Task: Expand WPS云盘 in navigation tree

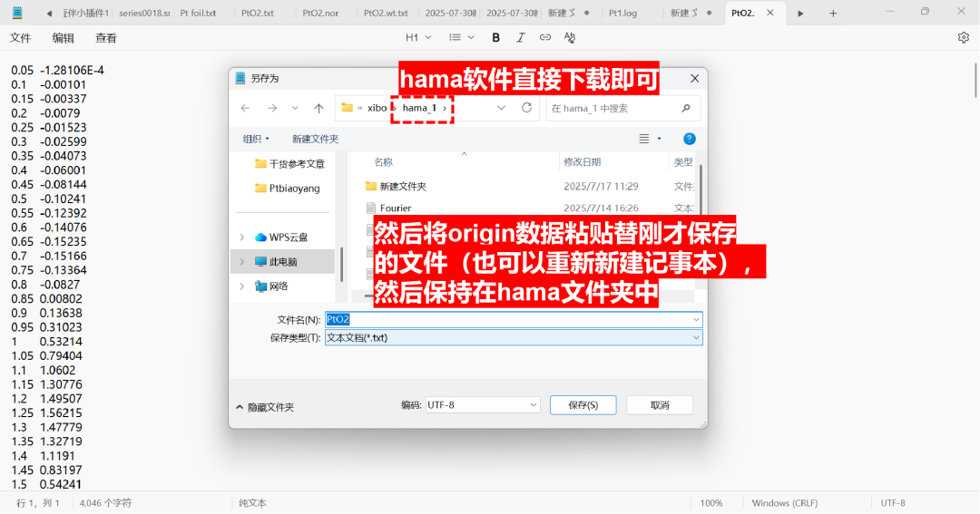Action: pyautogui.click(x=242, y=238)
